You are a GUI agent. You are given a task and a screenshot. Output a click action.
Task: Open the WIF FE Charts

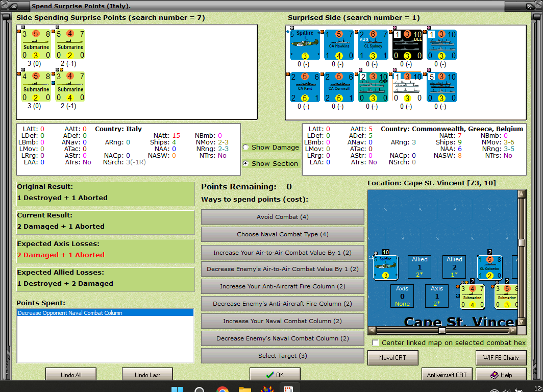tap(501, 358)
